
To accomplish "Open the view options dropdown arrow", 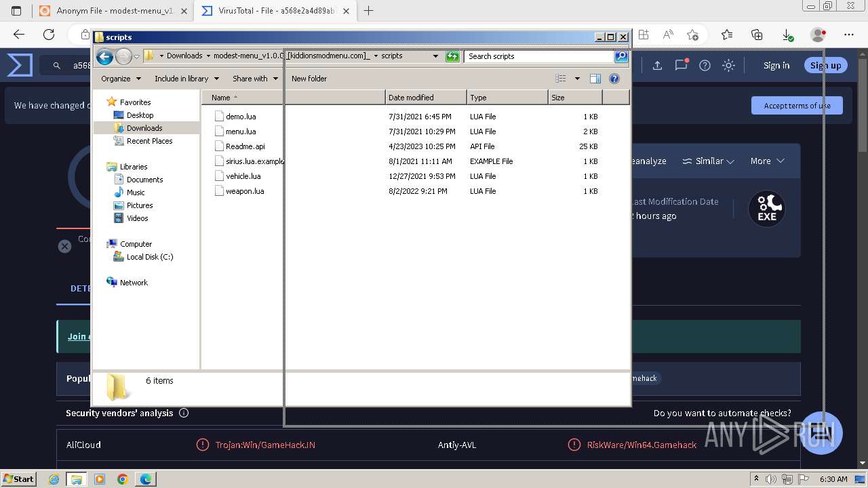I will 577,79.
